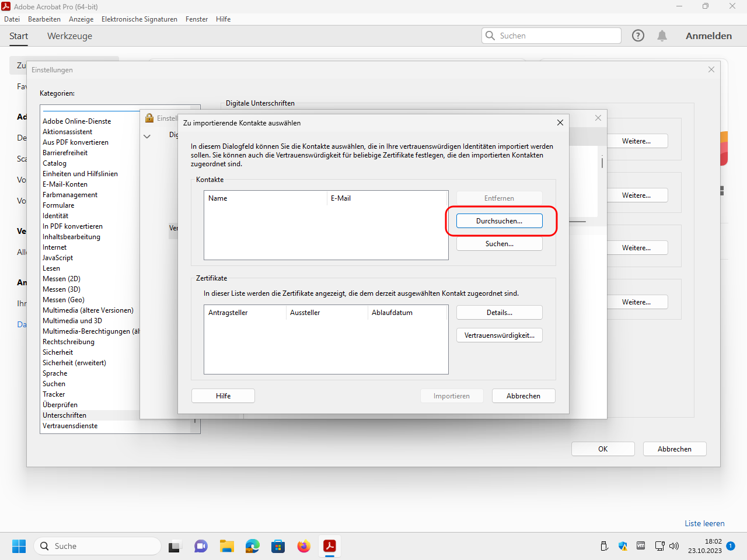747x560 pixels.
Task: Open the notifications bell icon
Action: coord(662,36)
